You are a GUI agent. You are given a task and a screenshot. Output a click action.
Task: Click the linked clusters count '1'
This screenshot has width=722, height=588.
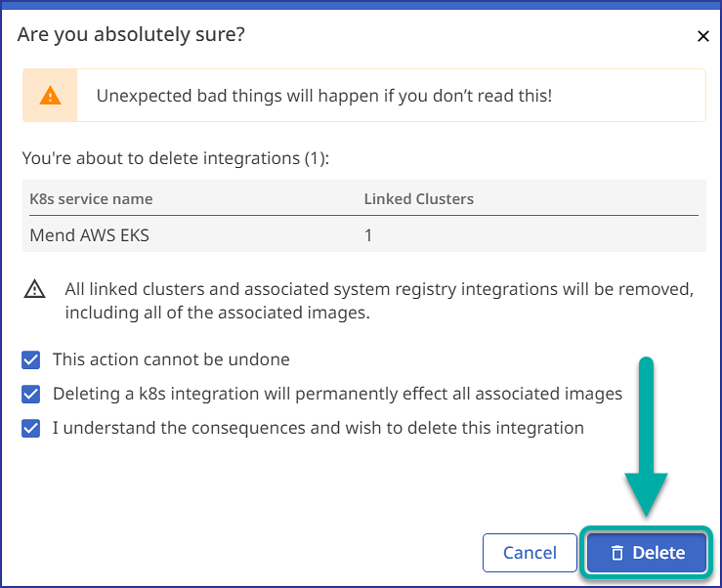(368, 235)
